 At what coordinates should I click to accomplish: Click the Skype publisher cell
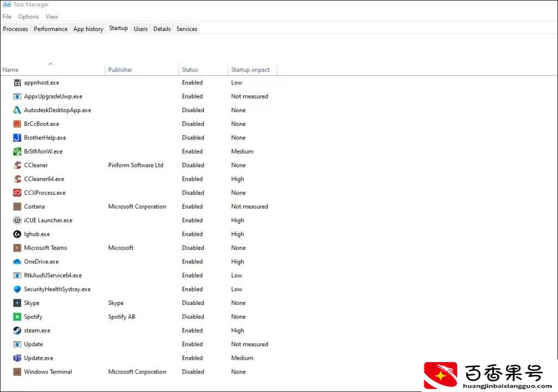[x=116, y=303]
